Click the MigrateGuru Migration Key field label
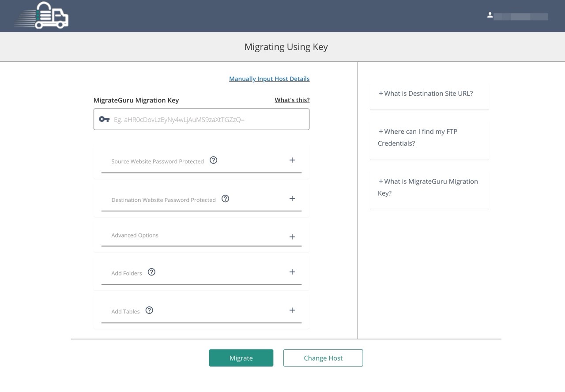The width and height of the screenshot is (565, 392). [x=136, y=100]
